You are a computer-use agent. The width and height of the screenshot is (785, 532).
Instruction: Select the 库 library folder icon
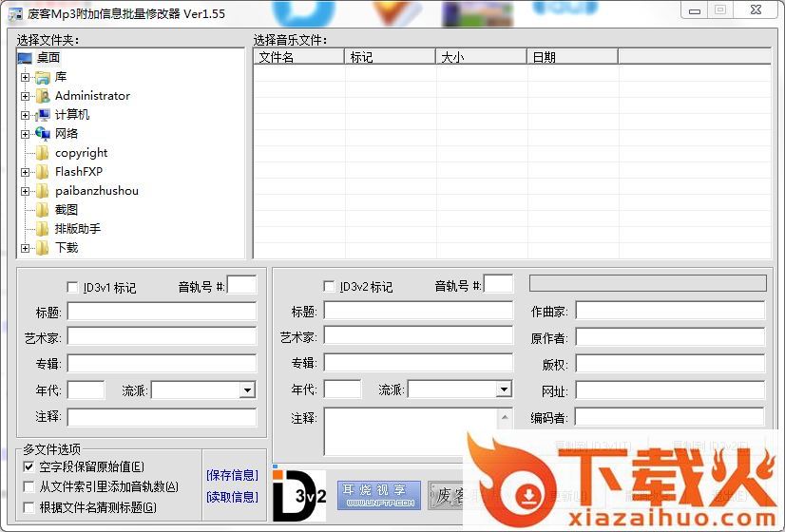(x=42, y=77)
